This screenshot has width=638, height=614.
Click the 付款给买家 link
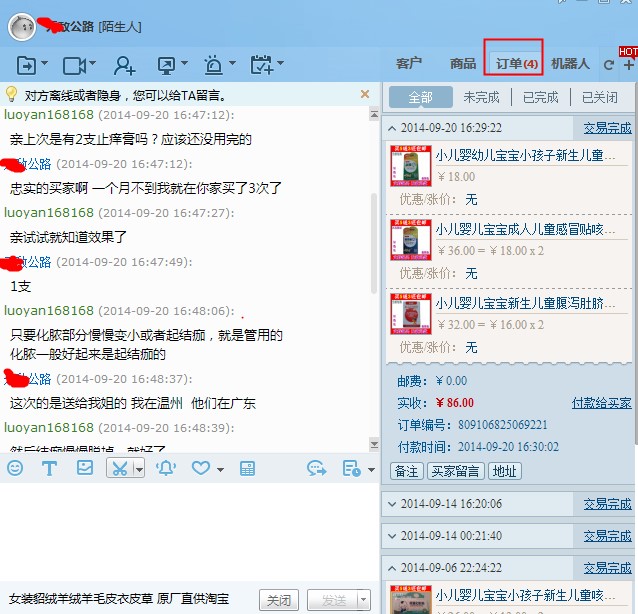click(601, 403)
